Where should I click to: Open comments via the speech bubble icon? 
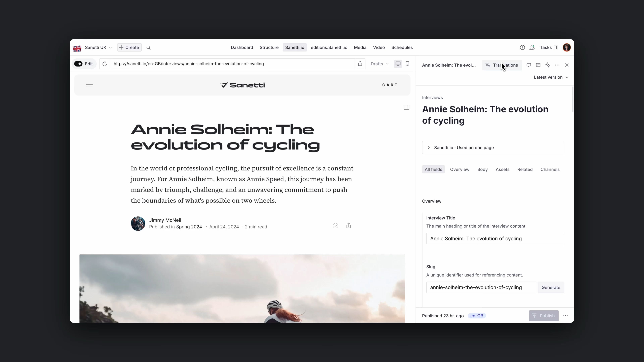pos(528,65)
